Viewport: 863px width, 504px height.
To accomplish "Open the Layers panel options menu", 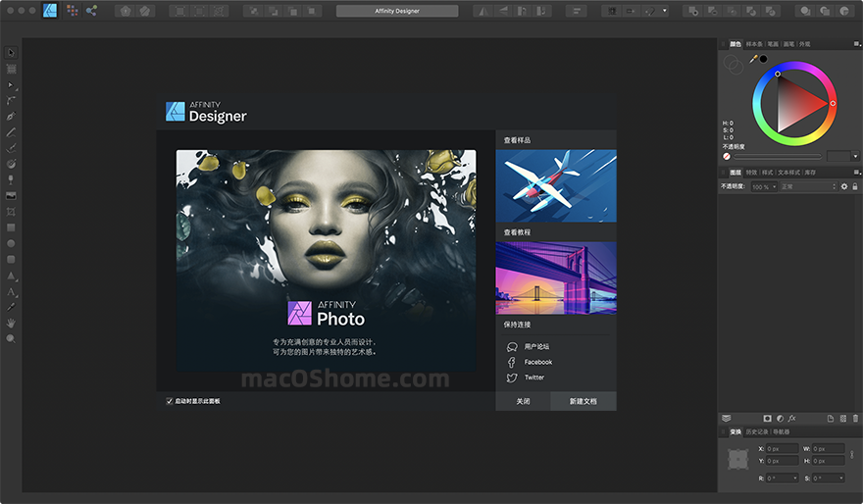I will [x=856, y=173].
